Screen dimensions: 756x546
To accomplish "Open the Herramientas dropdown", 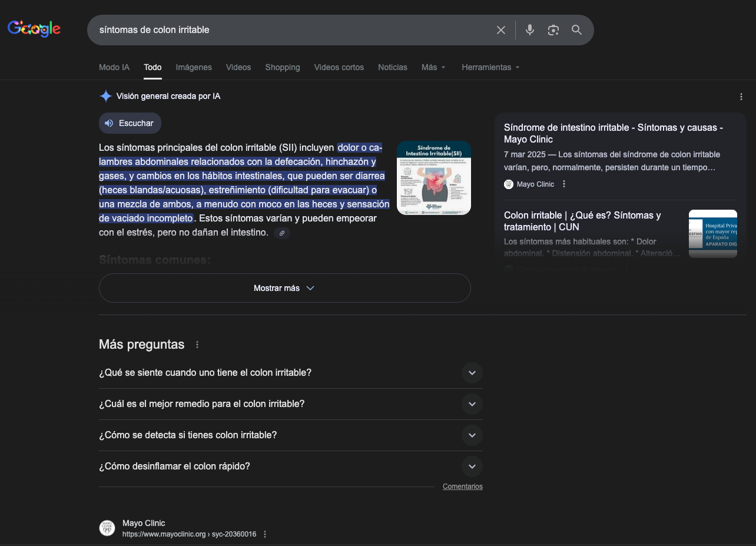I will [x=490, y=68].
